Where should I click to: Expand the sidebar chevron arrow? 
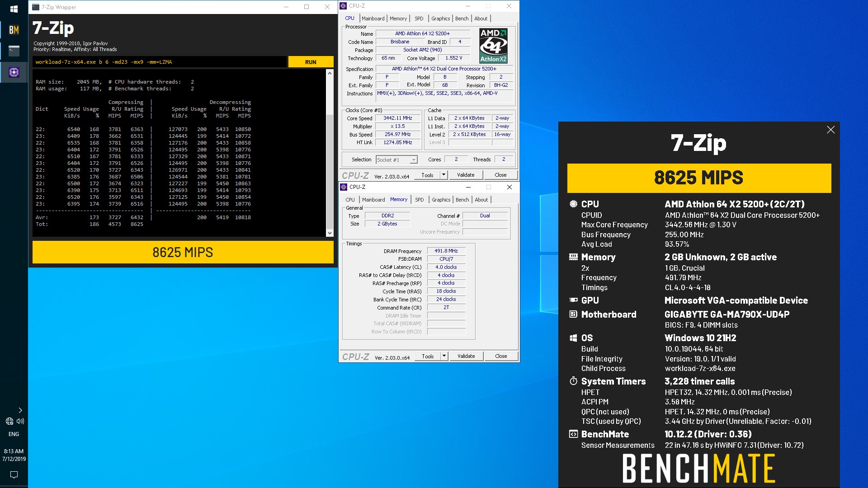[x=20, y=410]
